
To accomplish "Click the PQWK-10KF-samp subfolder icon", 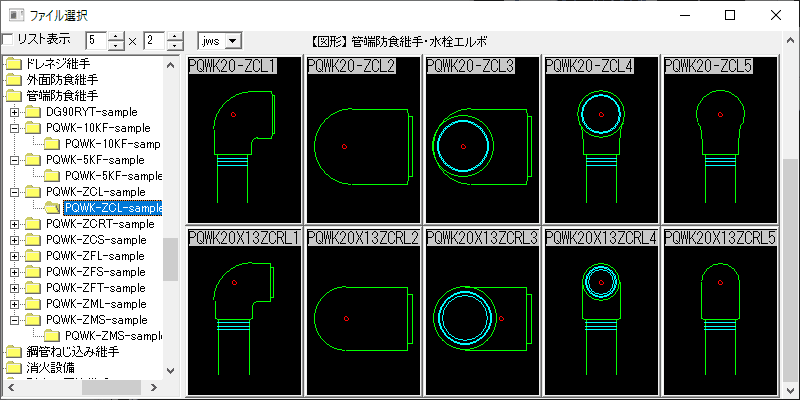I will click(53, 144).
